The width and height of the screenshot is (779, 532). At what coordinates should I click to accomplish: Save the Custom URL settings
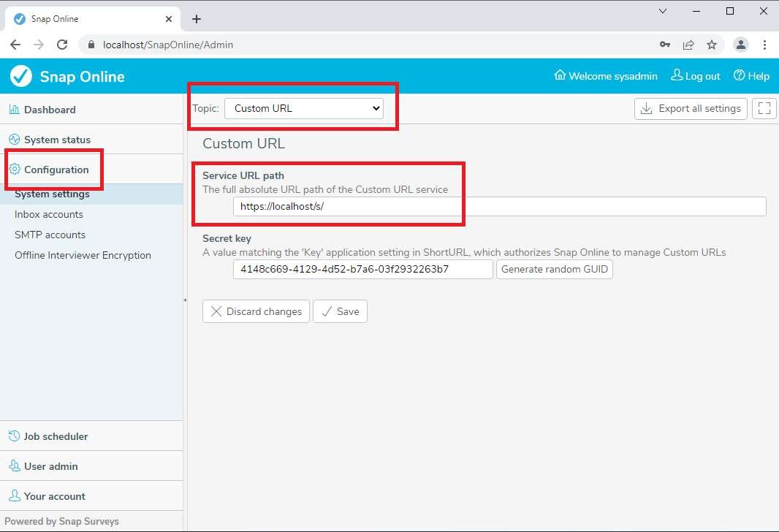(x=340, y=311)
